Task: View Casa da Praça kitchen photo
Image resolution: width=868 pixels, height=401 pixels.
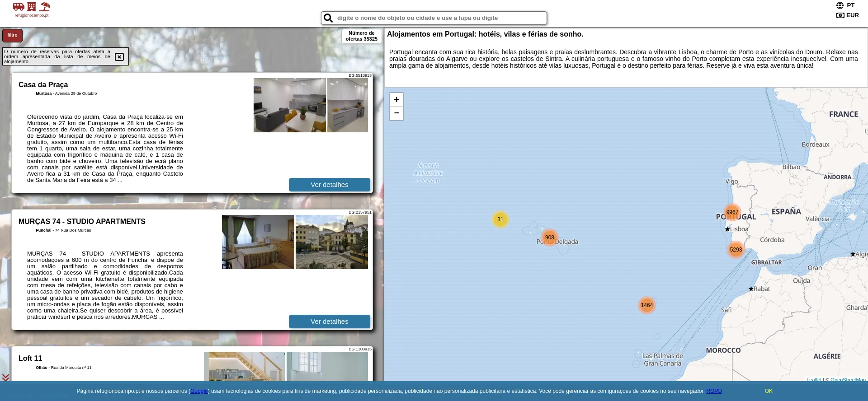Action: click(348, 105)
